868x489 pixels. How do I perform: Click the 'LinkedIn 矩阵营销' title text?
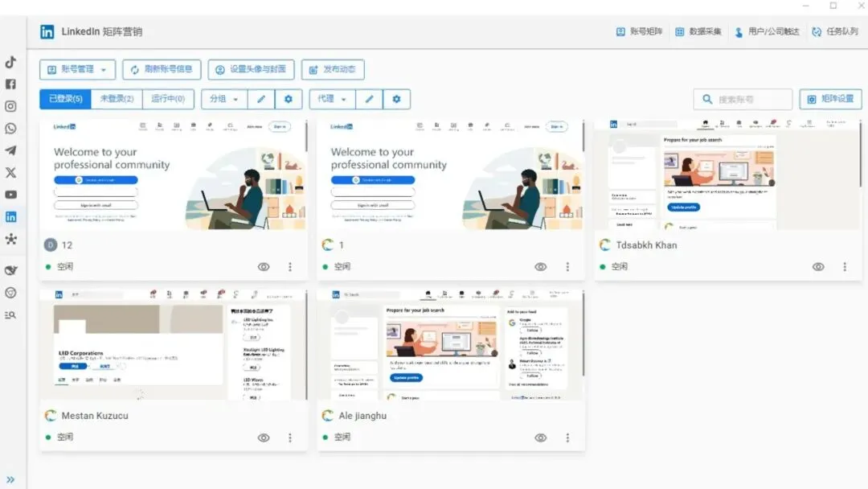coord(102,31)
